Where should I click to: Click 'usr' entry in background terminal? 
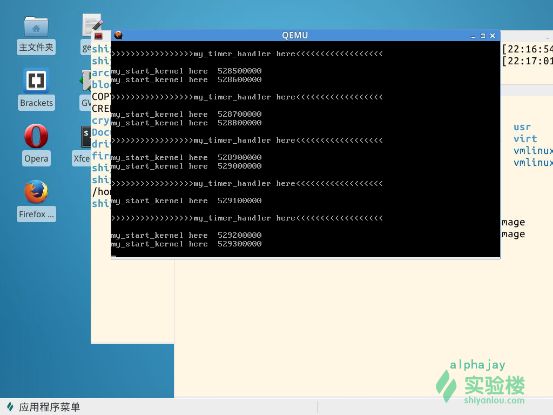pyautogui.click(x=522, y=127)
